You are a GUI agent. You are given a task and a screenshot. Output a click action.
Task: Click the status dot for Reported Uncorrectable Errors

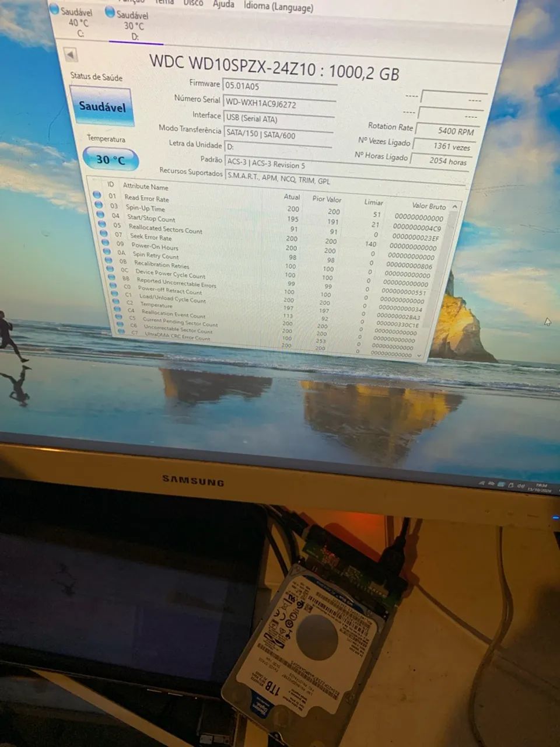tap(112, 277)
